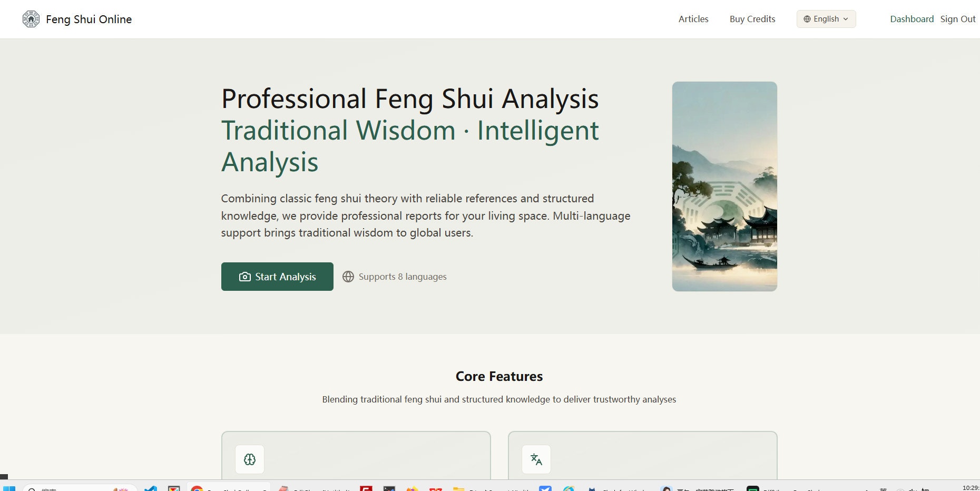Image resolution: width=980 pixels, height=491 pixels.
Task: Click the system clock showing 10:29
Action: pyautogui.click(x=969, y=487)
